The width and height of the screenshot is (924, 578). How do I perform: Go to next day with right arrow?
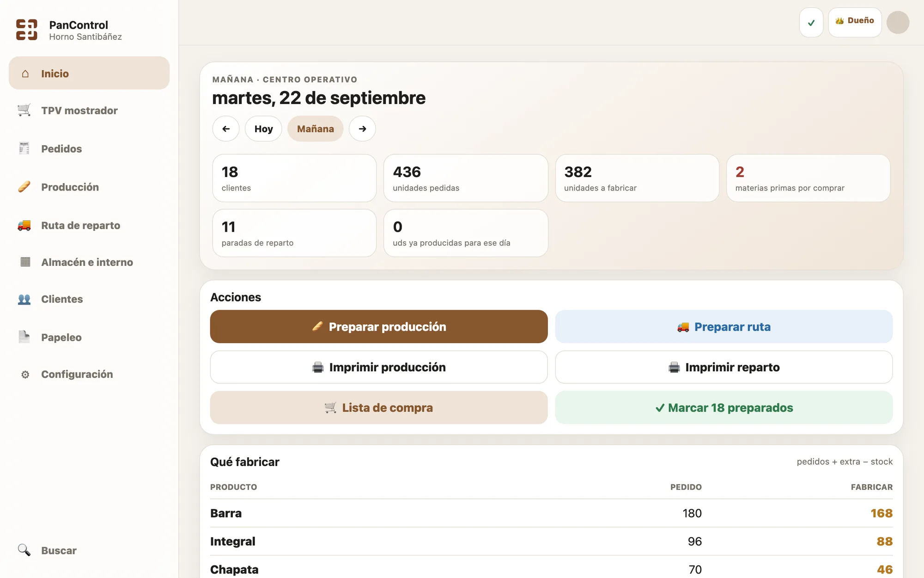tap(362, 129)
